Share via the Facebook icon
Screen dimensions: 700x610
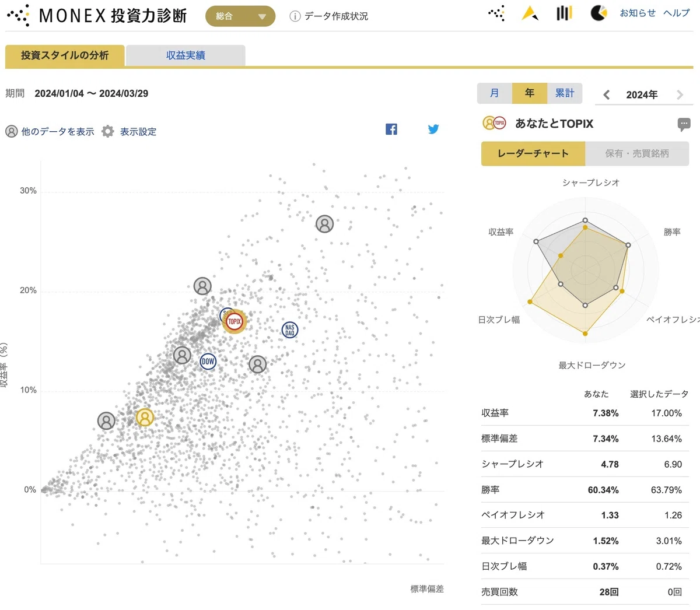(391, 129)
